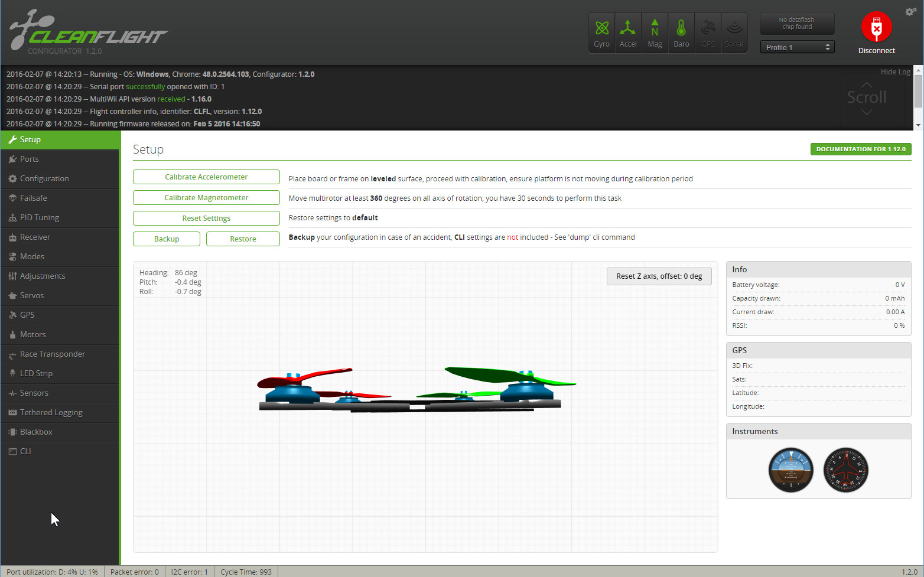Click the log scrollbar down arrow
The image size is (924, 577).
point(918,125)
